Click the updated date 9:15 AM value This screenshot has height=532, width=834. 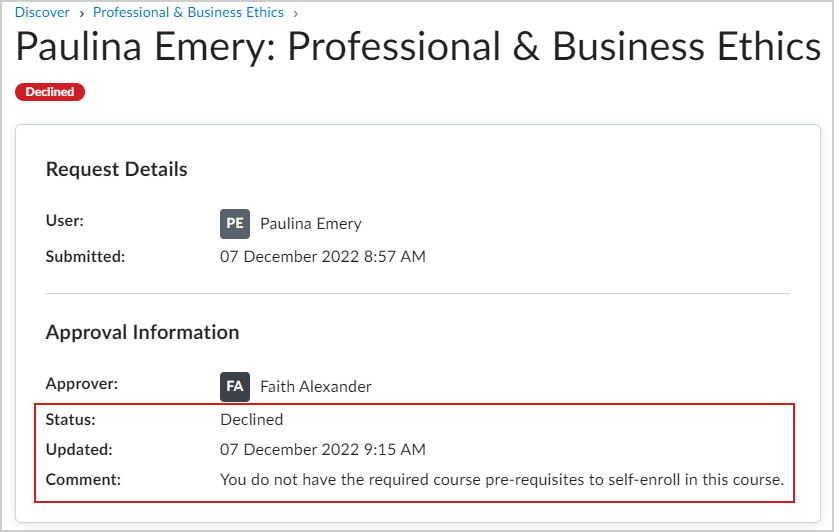322,450
